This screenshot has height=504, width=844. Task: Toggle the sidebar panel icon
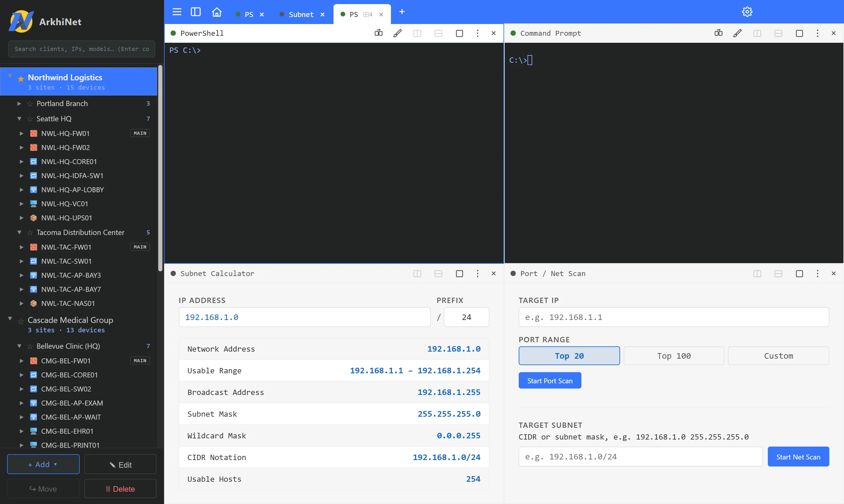196,12
